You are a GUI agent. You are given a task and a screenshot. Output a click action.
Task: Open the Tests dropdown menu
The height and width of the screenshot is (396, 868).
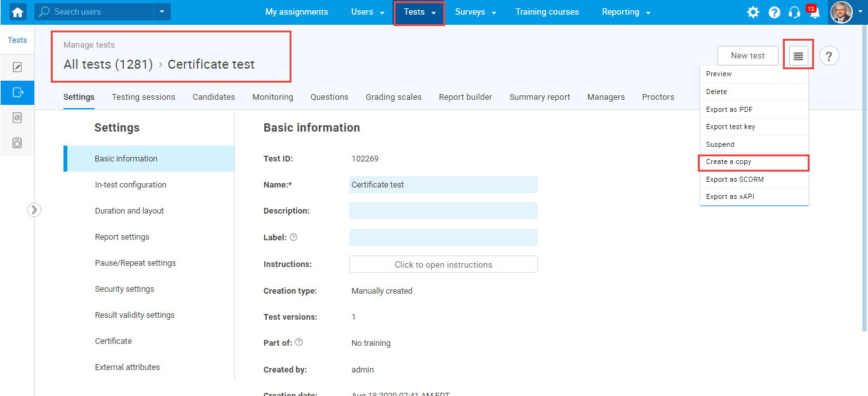(x=419, y=12)
